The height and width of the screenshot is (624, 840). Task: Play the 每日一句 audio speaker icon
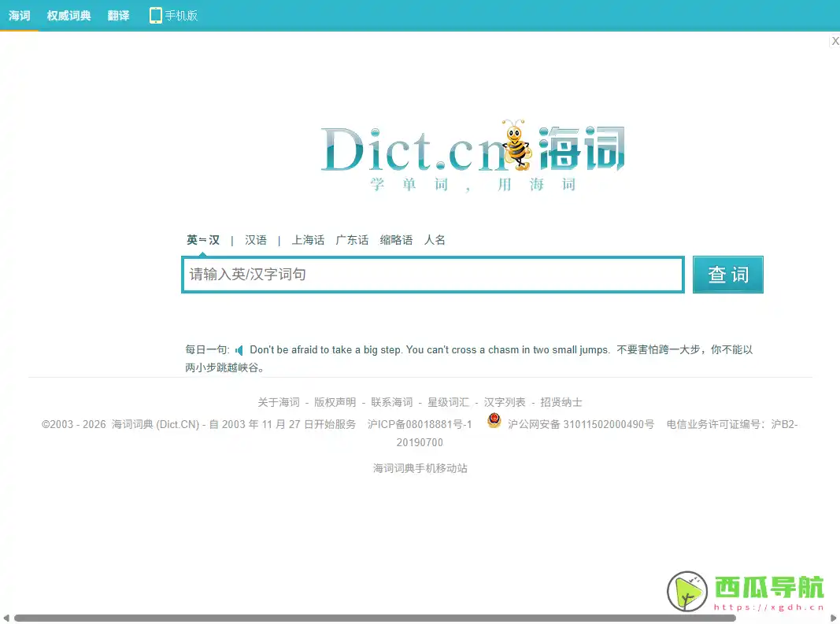[x=240, y=349]
